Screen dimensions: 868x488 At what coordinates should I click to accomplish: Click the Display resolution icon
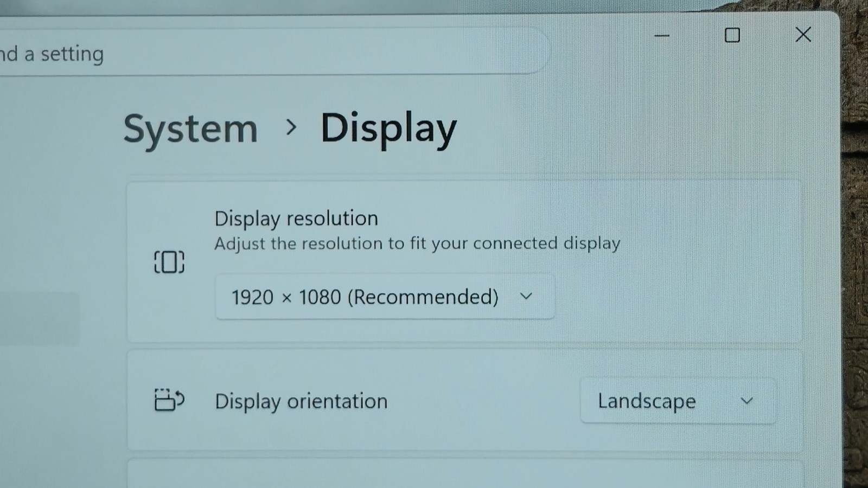pyautogui.click(x=169, y=262)
